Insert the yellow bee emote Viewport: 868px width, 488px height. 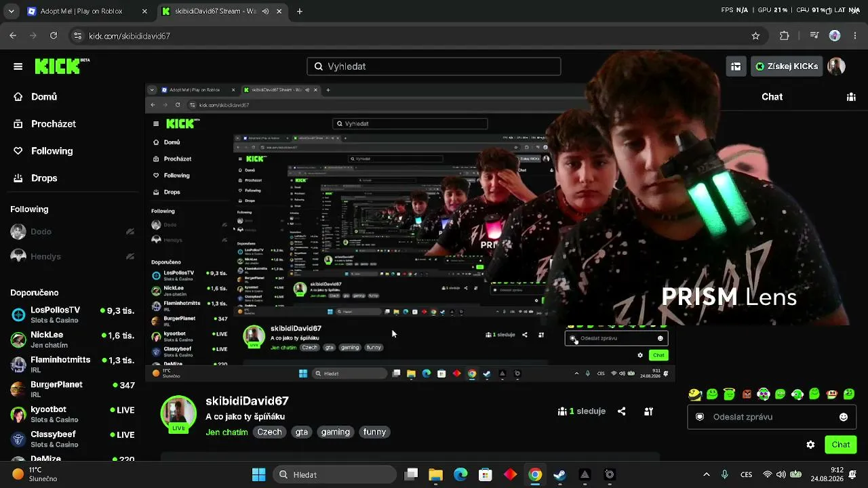click(695, 394)
